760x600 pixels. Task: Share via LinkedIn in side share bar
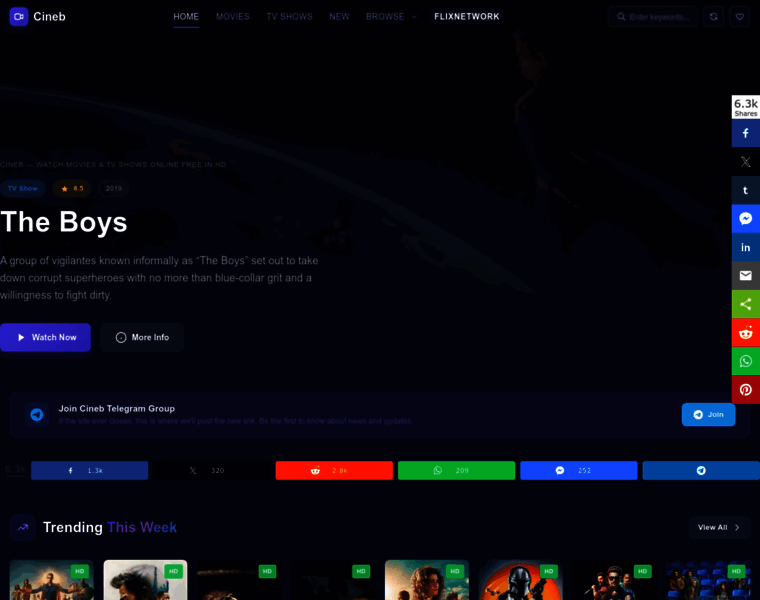pyautogui.click(x=745, y=248)
